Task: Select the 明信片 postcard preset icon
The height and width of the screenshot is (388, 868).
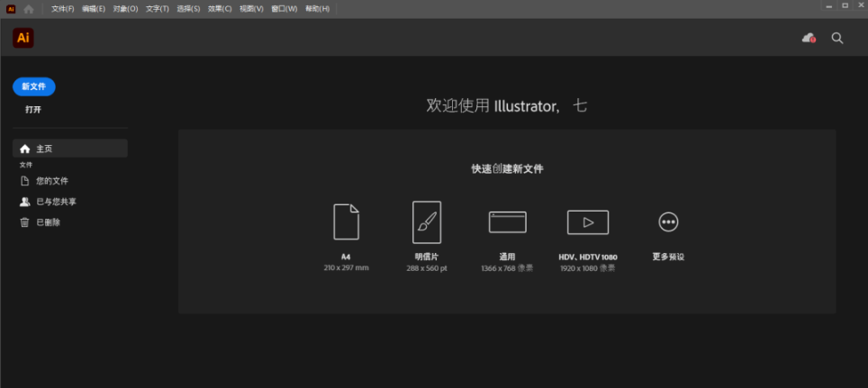Action: pos(426,222)
